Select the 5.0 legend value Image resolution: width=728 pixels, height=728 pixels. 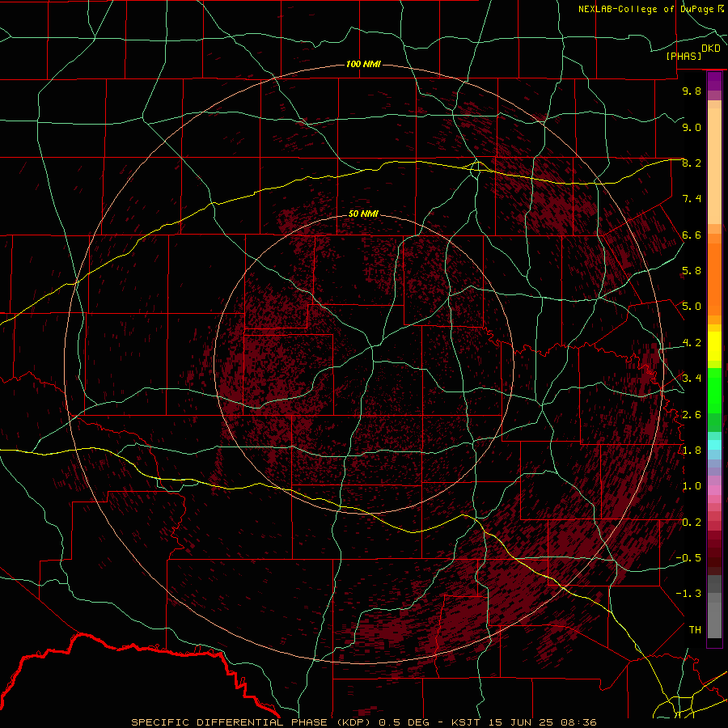pyautogui.click(x=692, y=307)
